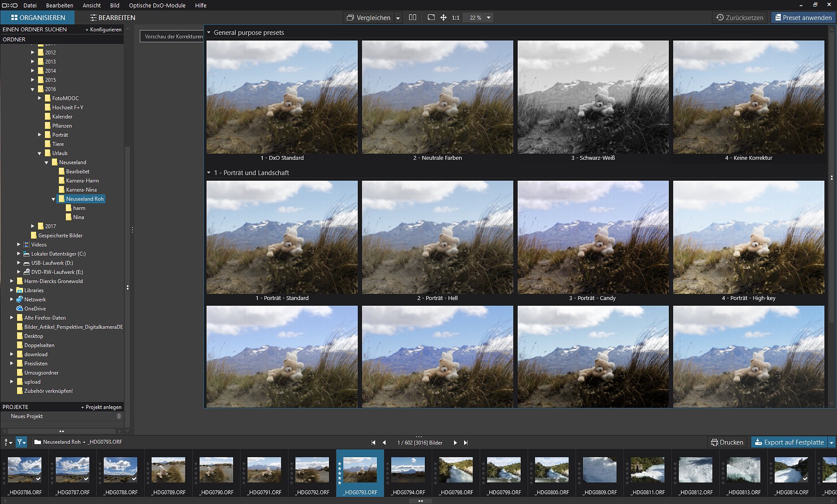Image resolution: width=837 pixels, height=504 pixels.
Task: Click the folder icon beside Neuseeland Roh path
Action: pyautogui.click(x=38, y=442)
